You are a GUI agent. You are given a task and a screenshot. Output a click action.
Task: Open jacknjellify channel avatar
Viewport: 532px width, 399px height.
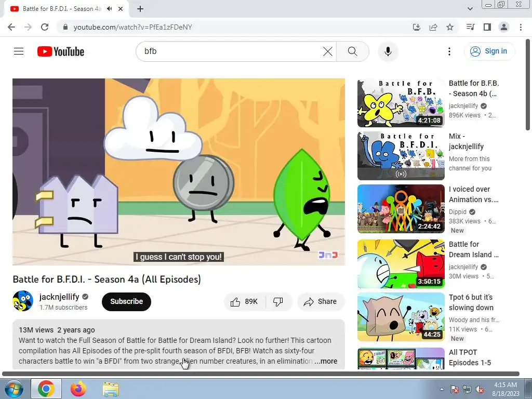(x=23, y=301)
